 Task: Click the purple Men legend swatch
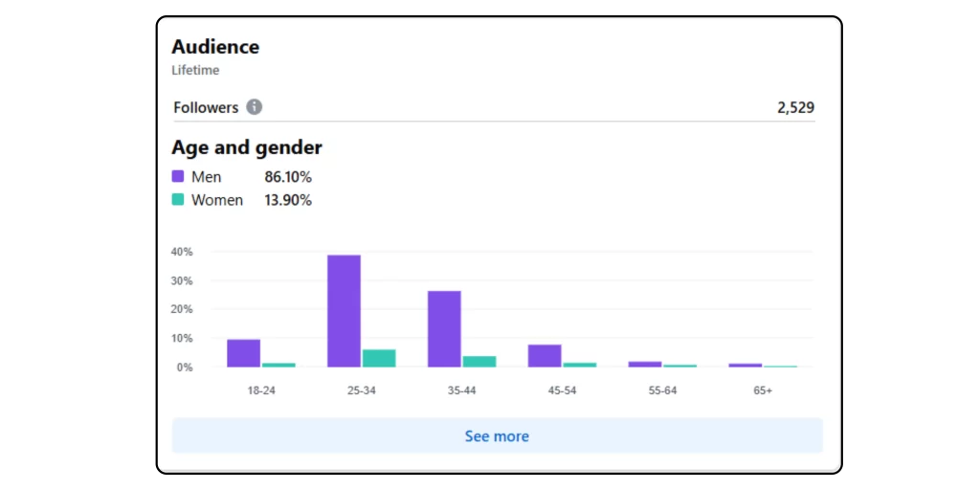click(x=178, y=176)
